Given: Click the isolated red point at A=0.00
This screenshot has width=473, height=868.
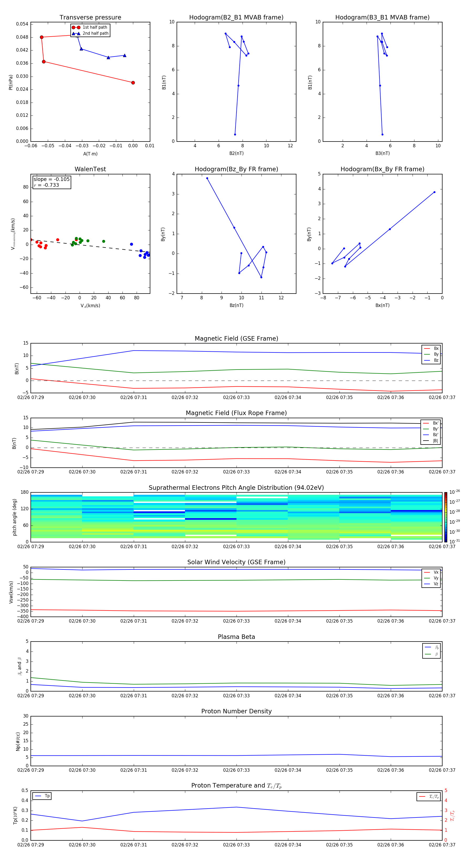Looking at the screenshot, I should point(133,83).
